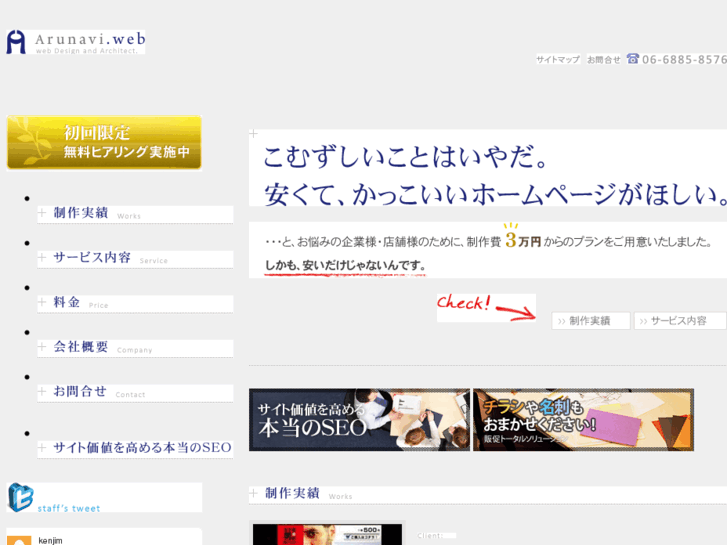Viewport: 727px width, 545px height.
Task: Click the Arunavi.web logo
Action: coord(76,42)
